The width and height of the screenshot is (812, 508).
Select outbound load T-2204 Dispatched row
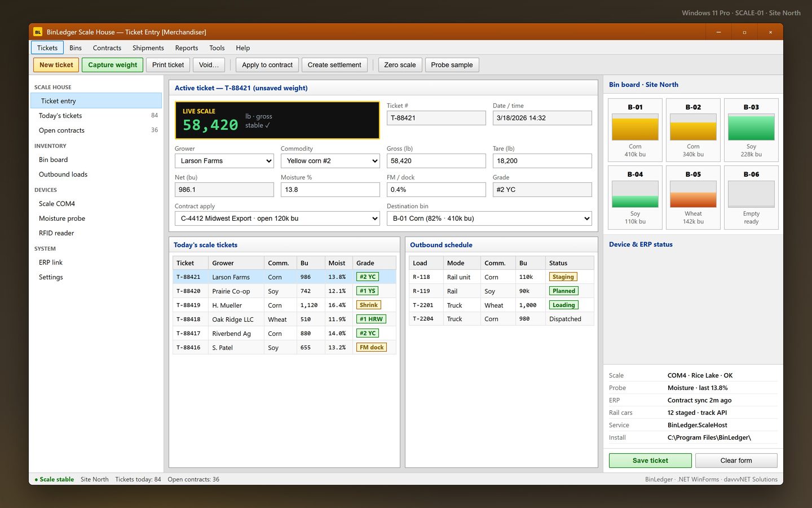pyautogui.click(x=501, y=319)
